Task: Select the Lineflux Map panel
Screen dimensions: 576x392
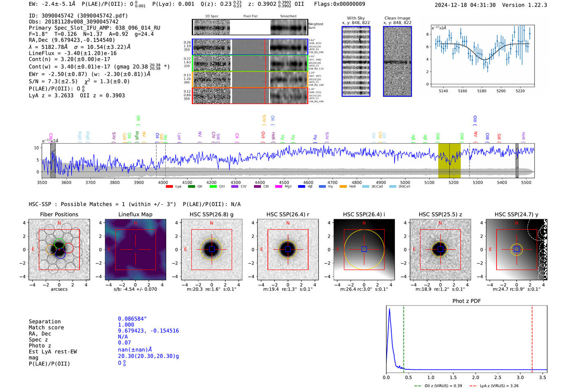Action: 135,249
